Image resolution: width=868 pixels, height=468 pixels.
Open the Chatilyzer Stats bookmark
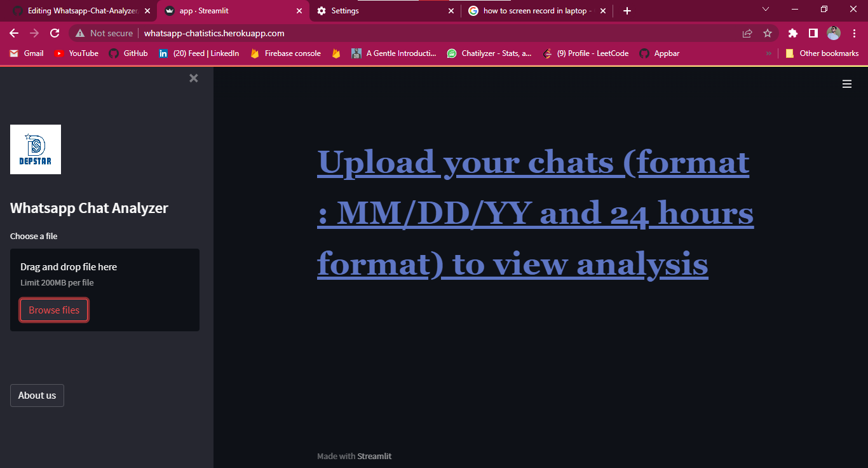click(x=489, y=53)
